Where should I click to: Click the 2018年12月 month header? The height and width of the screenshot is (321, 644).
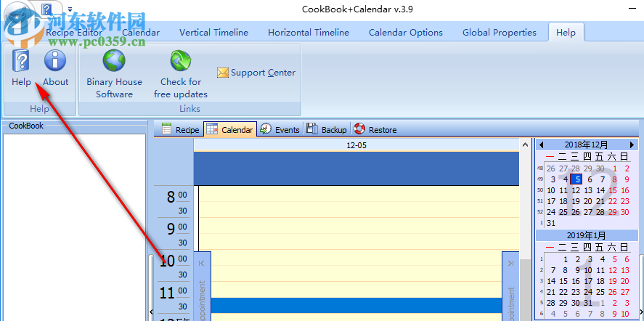(x=586, y=145)
